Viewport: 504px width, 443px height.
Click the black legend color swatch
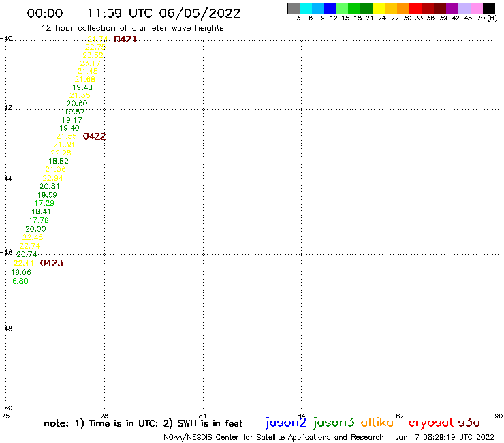tap(489, 8)
